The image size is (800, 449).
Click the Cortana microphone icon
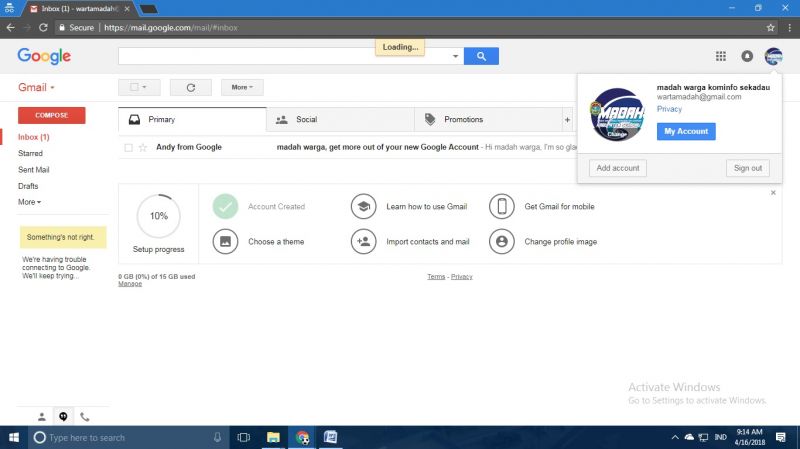pos(217,437)
